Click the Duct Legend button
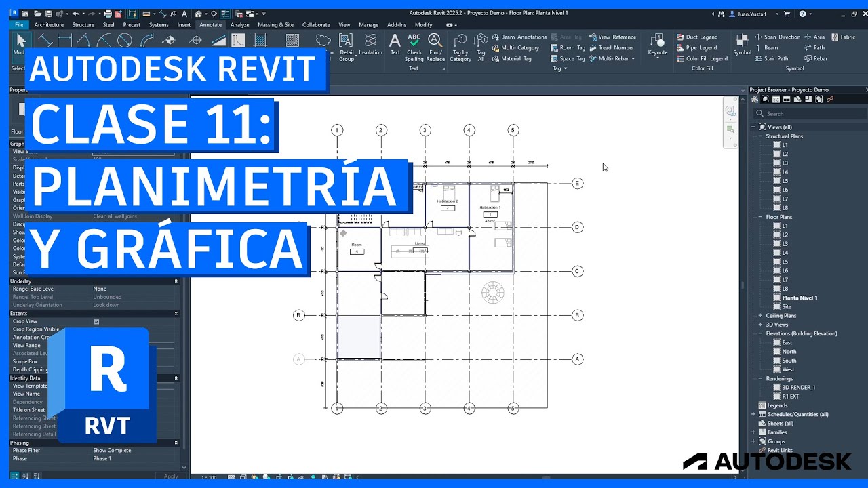 [x=697, y=37]
